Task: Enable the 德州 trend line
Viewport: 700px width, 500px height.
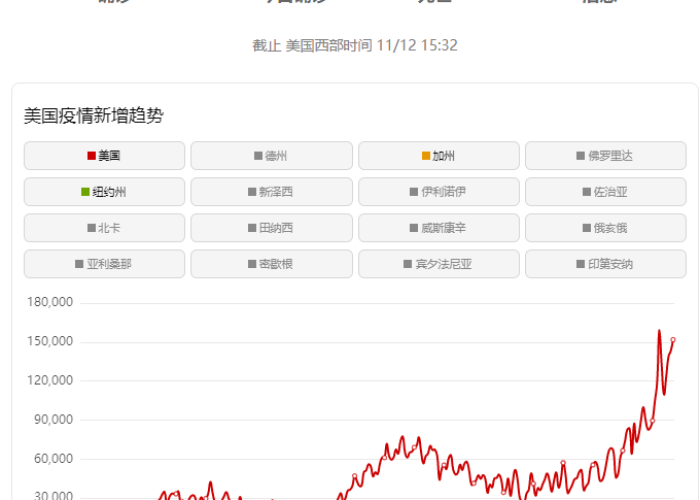Action: pyautogui.click(x=271, y=156)
